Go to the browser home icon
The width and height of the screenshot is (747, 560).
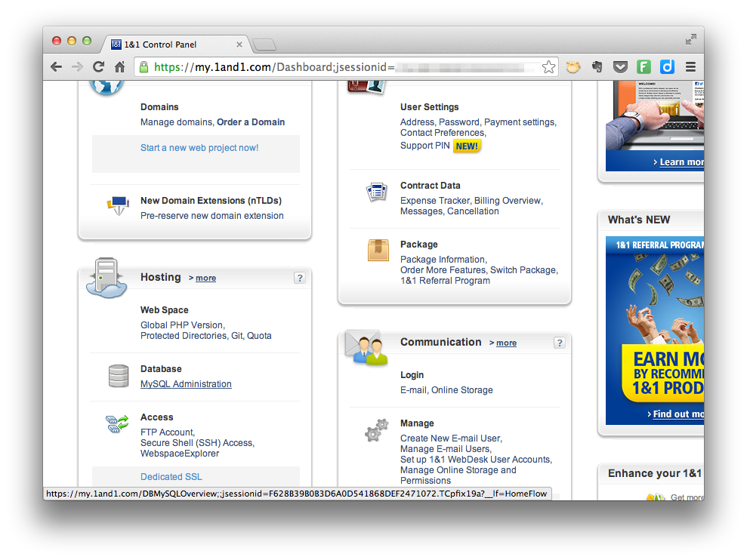tap(119, 67)
